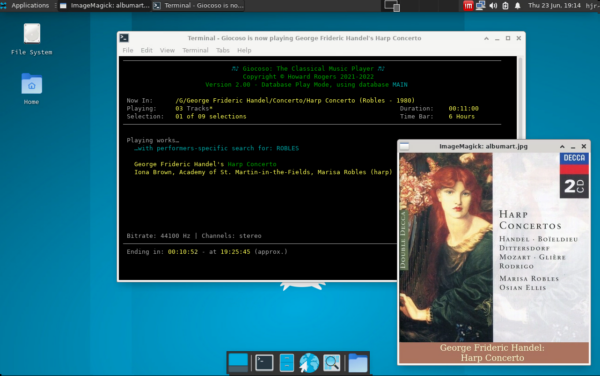Open the Terminal Tabs menu
Image resolution: width=600 pixels, height=376 pixels.
(x=223, y=50)
